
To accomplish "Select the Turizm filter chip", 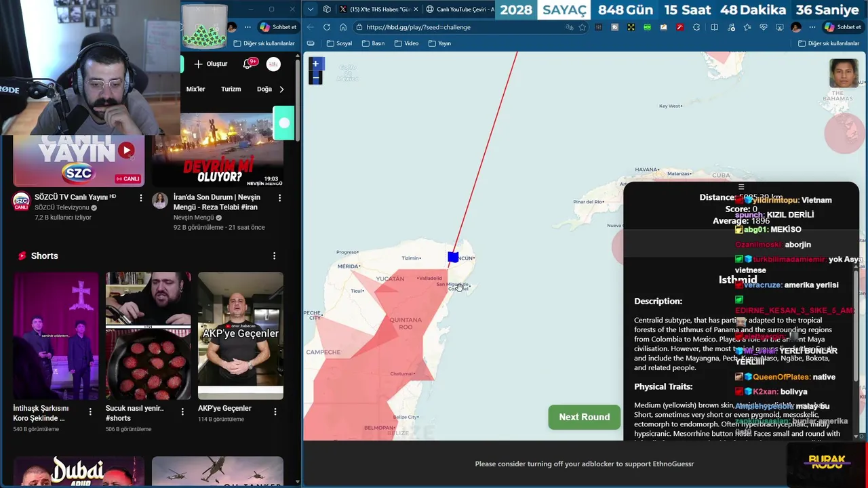I will 231,89.
